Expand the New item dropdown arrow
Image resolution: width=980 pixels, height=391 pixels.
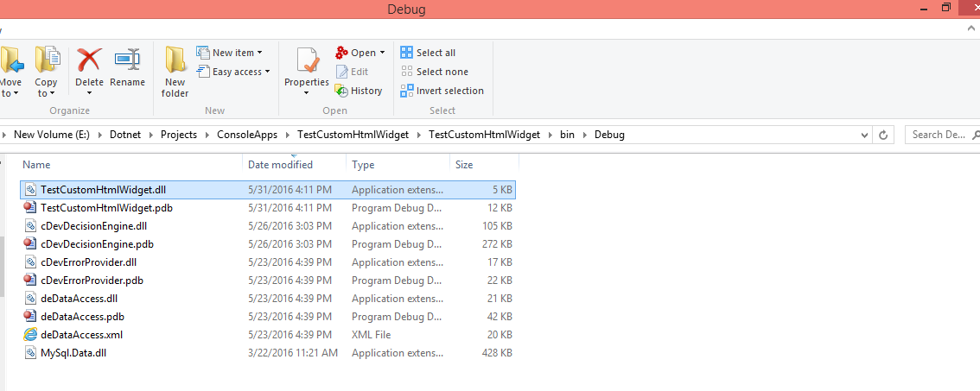[260, 53]
